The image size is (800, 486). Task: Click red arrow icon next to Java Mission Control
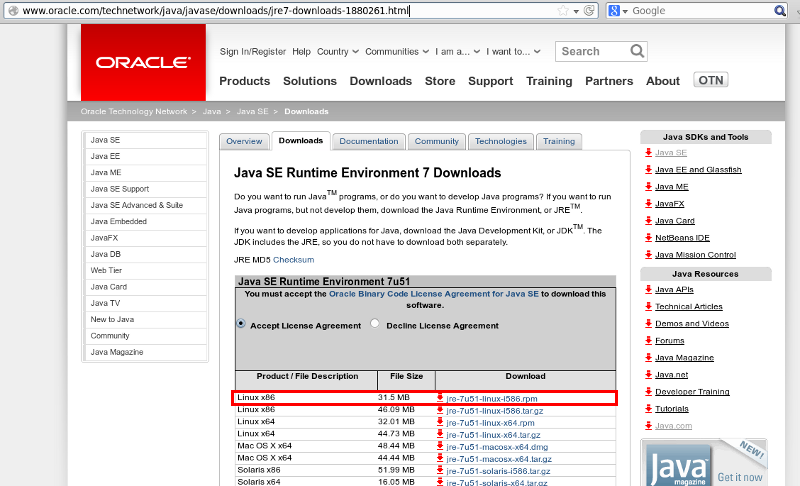tap(648, 254)
